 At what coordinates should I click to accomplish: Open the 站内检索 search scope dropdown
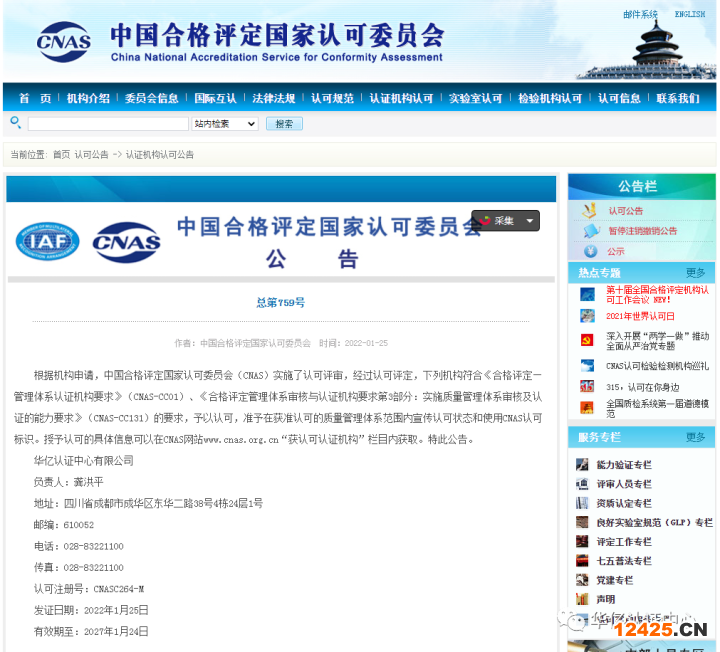(x=225, y=124)
